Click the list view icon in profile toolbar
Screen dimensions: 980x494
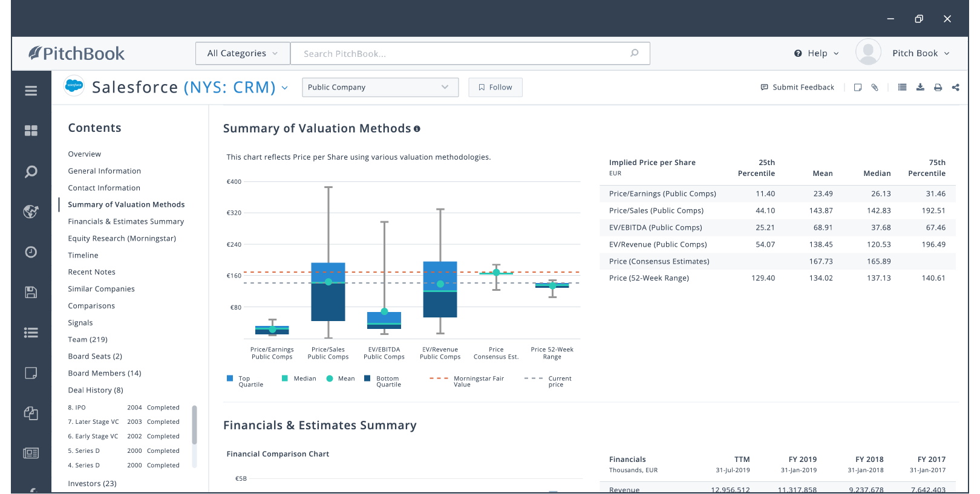[902, 87]
